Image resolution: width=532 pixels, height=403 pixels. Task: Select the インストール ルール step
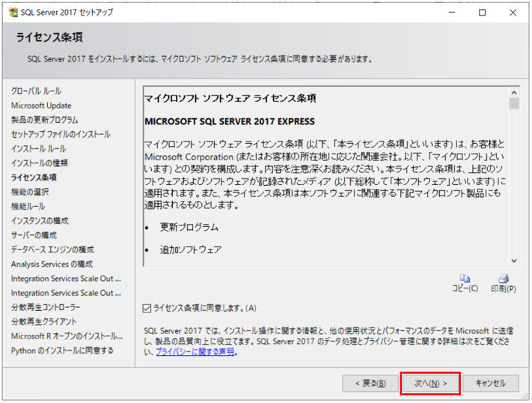(x=38, y=148)
